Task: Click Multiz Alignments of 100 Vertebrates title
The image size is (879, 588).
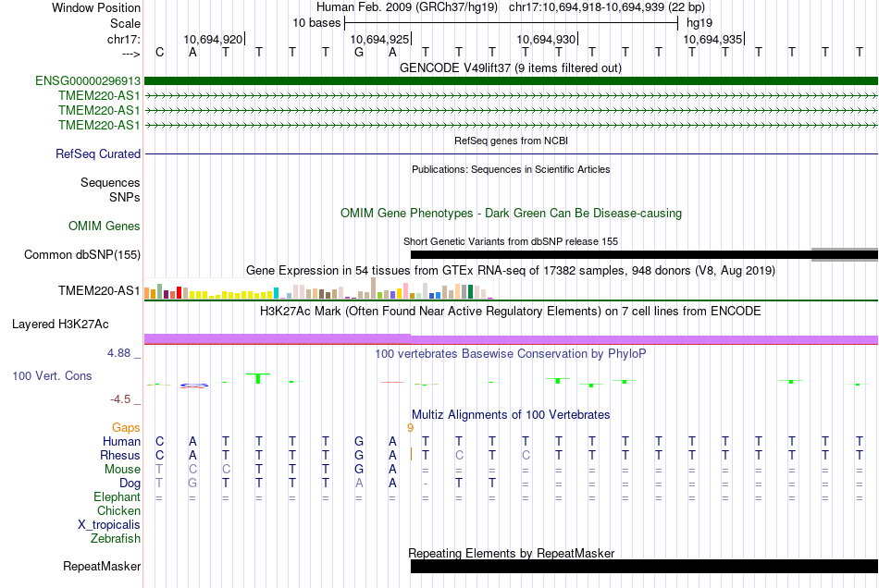Action: coord(511,415)
